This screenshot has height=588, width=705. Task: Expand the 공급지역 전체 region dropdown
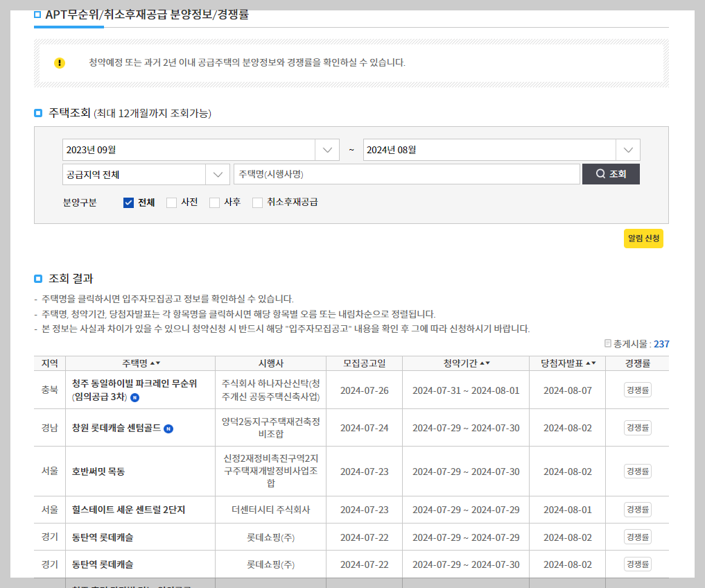[x=218, y=173]
